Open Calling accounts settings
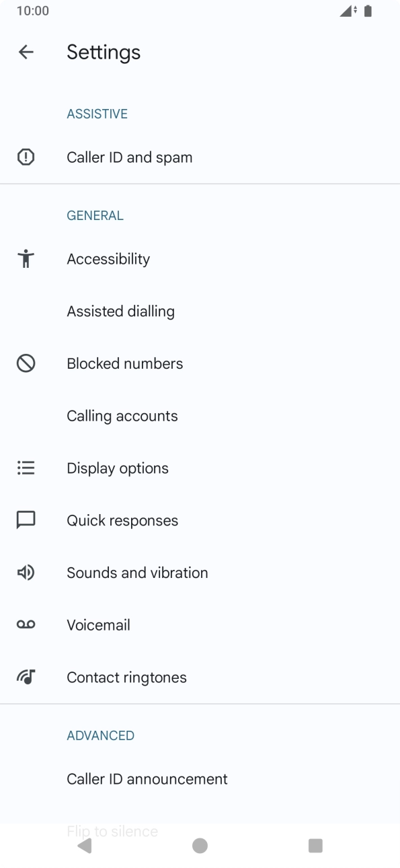Viewport: 400px width, 868px height. coord(122,415)
